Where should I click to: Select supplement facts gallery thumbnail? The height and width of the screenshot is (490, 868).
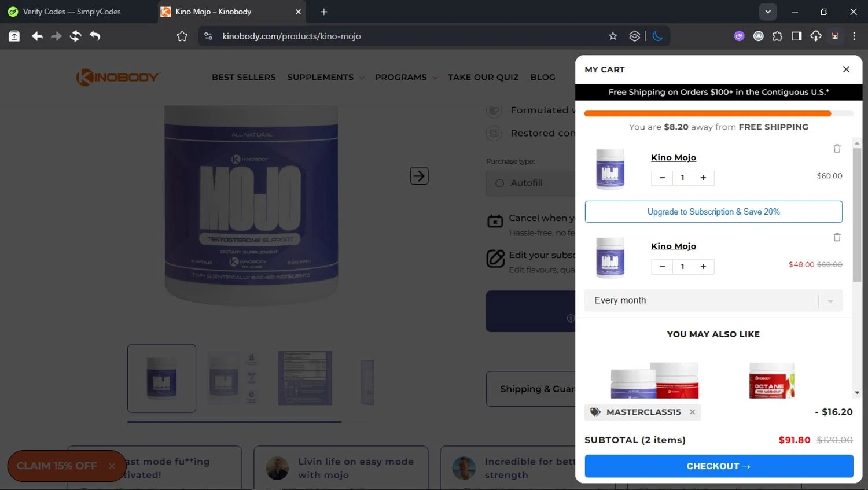(x=305, y=378)
